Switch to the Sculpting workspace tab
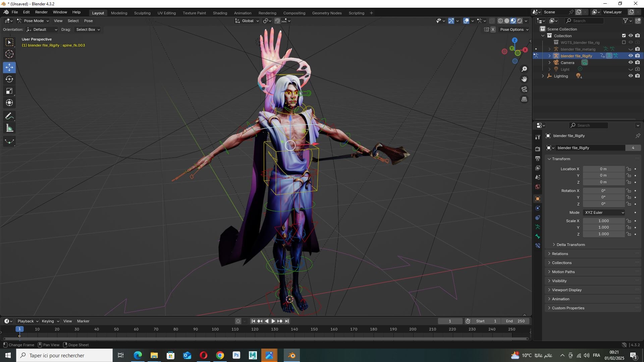644x362 pixels. pyautogui.click(x=142, y=13)
